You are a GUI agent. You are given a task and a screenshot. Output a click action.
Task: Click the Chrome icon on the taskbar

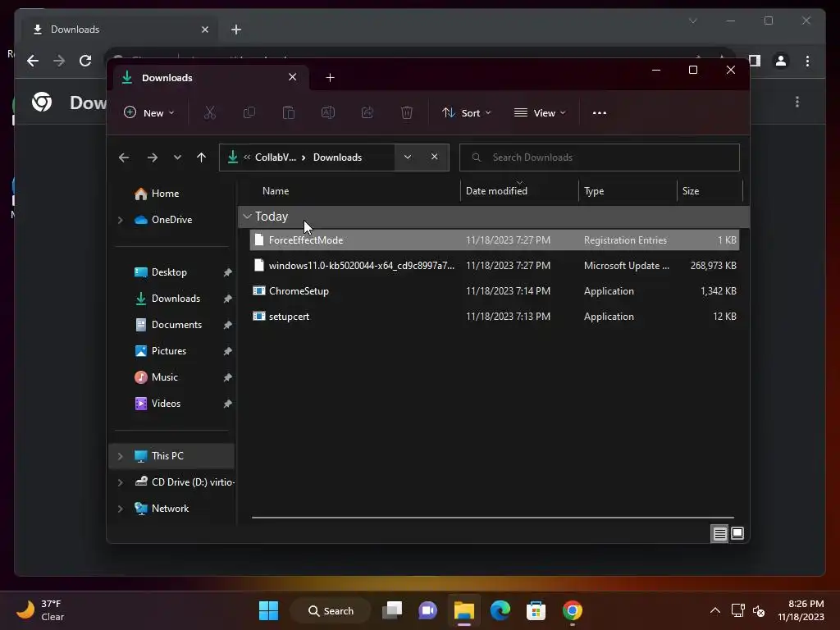[572, 610]
